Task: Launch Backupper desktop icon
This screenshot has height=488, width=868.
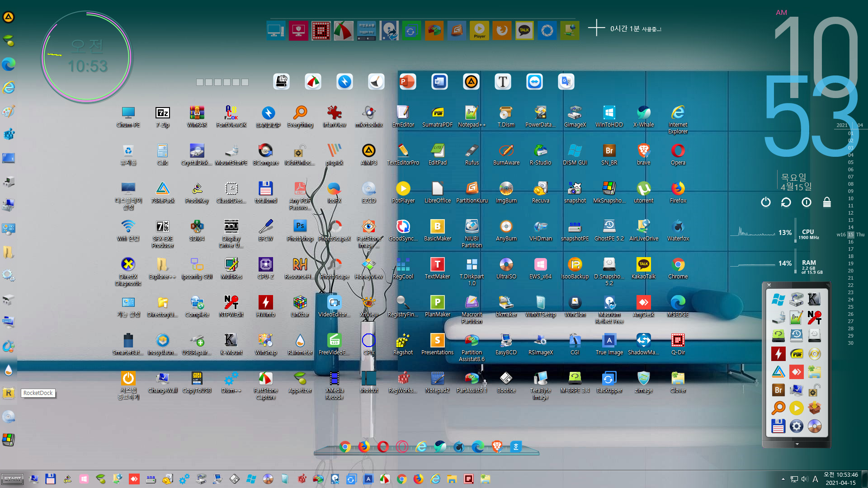Action: click(609, 382)
